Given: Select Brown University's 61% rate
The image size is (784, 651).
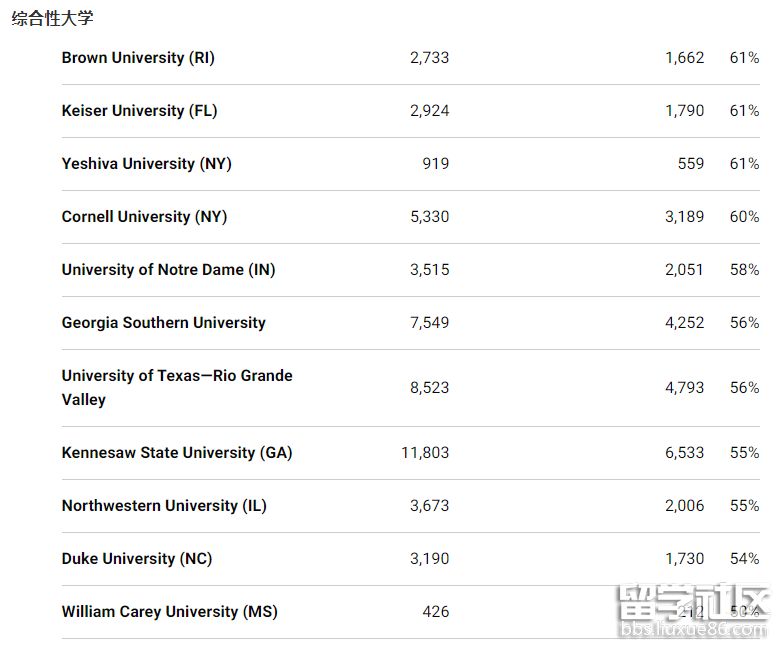Looking at the screenshot, I should 744,58.
